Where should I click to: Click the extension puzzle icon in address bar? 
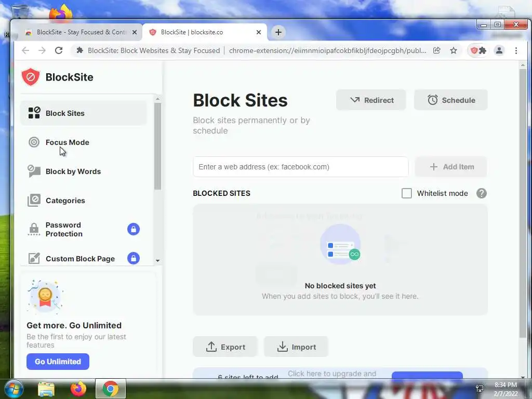[79, 50]
